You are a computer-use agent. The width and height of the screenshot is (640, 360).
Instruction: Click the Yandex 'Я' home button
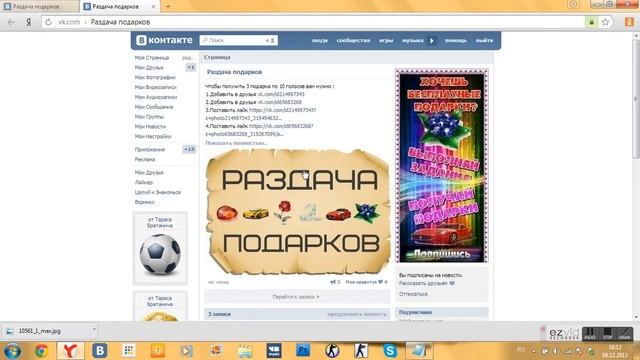pyautogui.click(x=29, y=22)
